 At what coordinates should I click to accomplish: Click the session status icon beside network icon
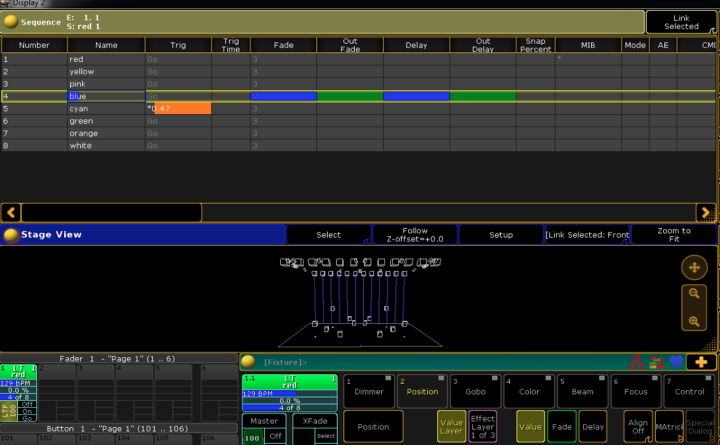656,362
